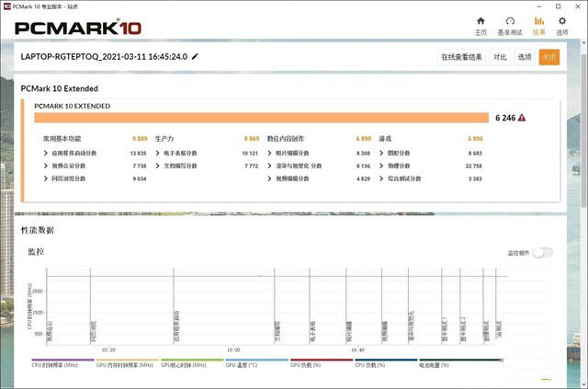Expand 物理分数 row

coord(381,166)
